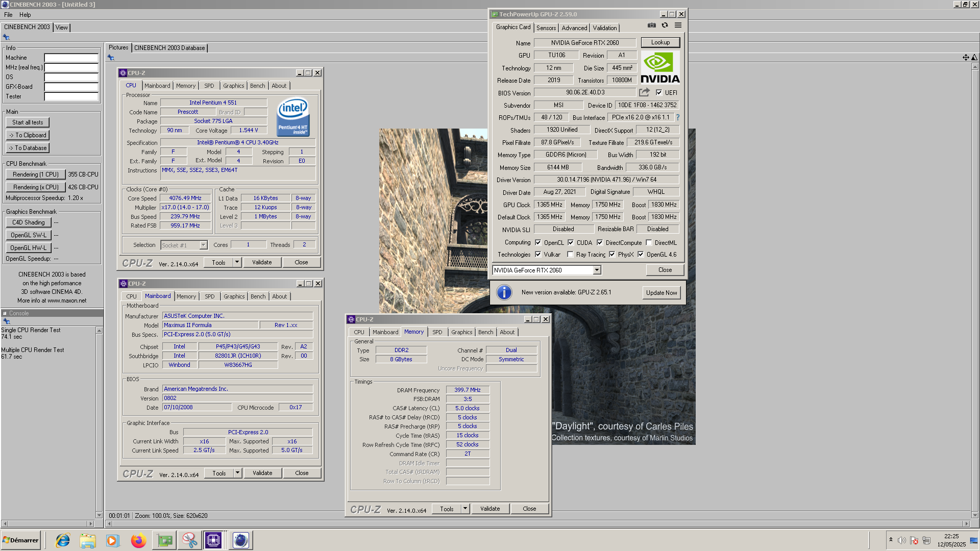Open the File menu

[x=8, y=15]
